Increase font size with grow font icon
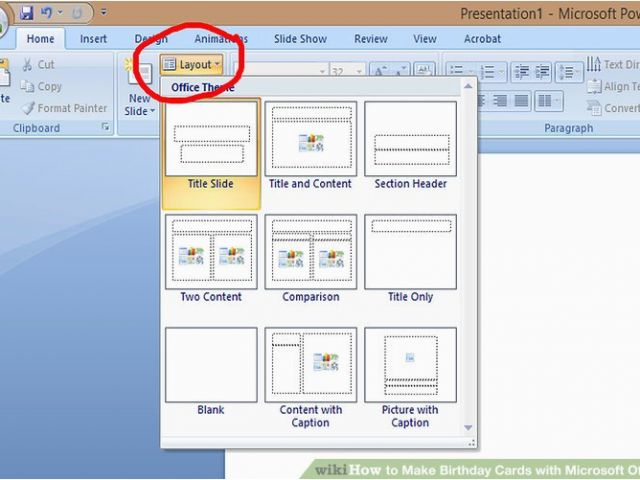 click(380, 71)
